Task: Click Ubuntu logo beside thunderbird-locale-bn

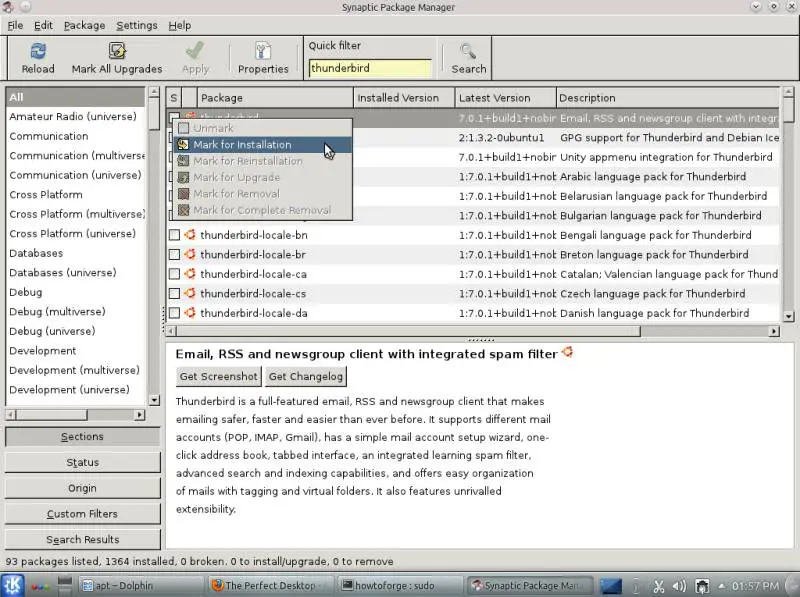Action: coord(190,235)
